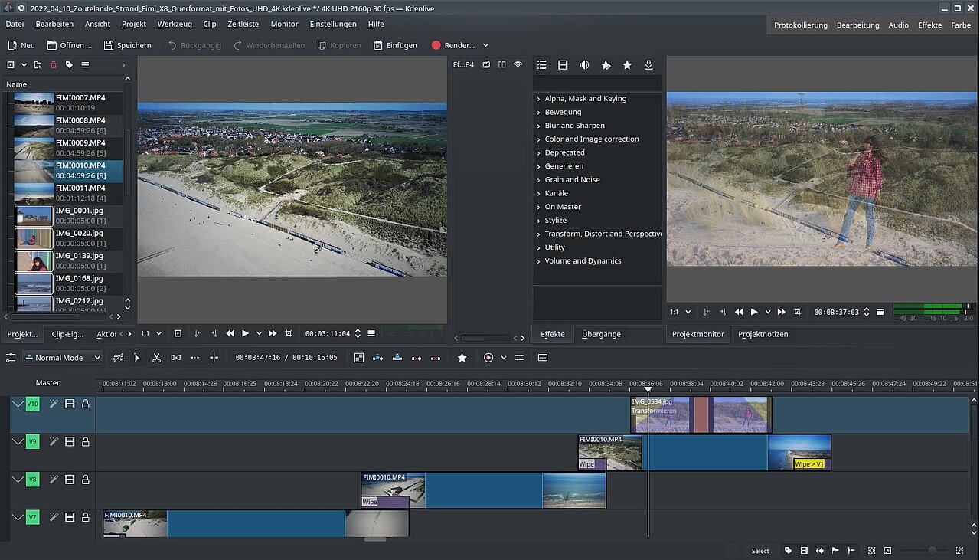
Task: Click the Speichern button
Action: click(128, 45)
